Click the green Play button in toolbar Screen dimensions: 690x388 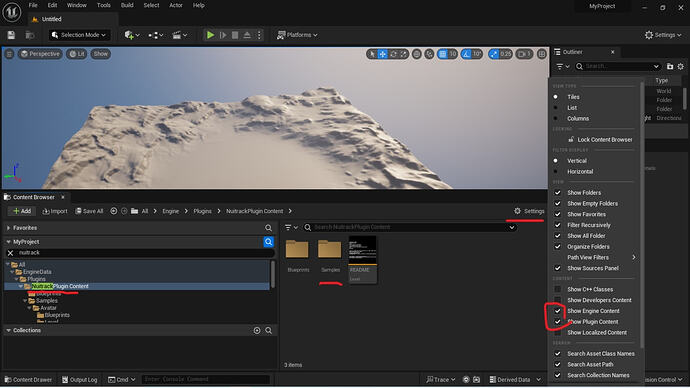click(210, 35)
